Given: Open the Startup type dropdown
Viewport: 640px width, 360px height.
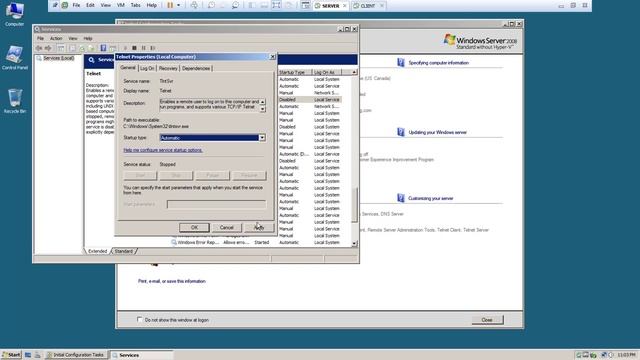Looking at the screenshot, I should [x=262, y=138].
